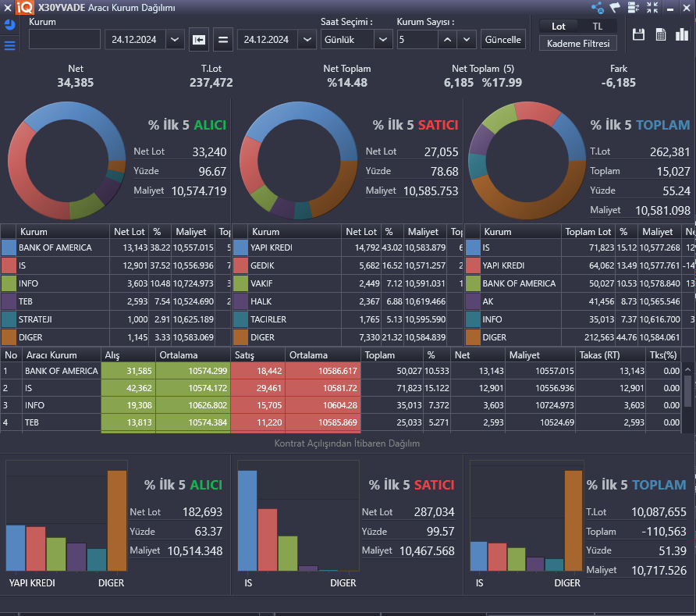Click the Satış value 18,442 cell

click(x=258, y=371)
